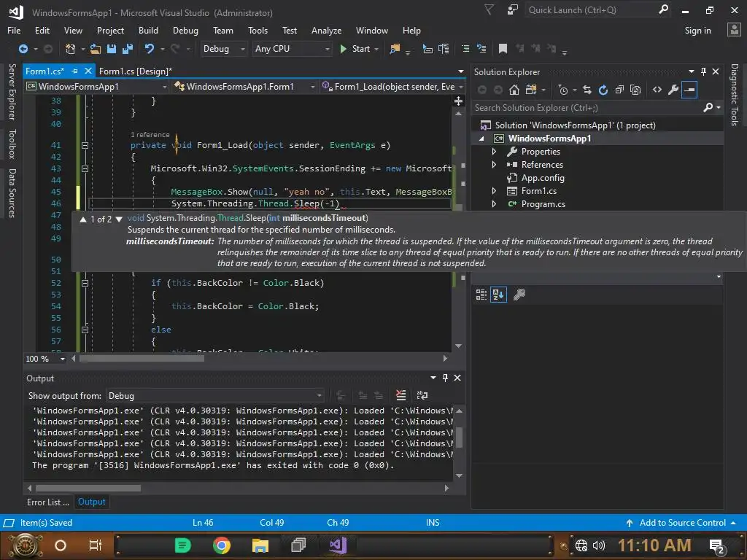Toggle Word Wrap in the Output panel
Viewport: 747px width, 560px height.
pos(422,395)
